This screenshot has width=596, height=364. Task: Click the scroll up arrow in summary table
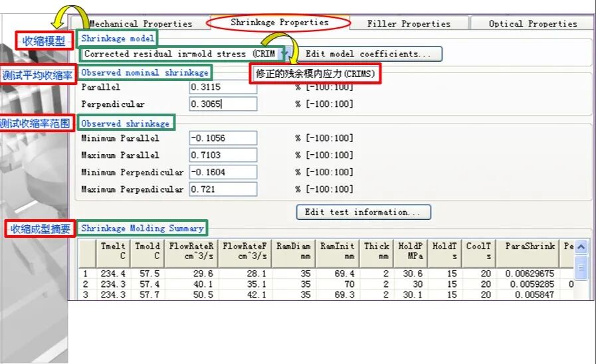[x=581, y=246]
